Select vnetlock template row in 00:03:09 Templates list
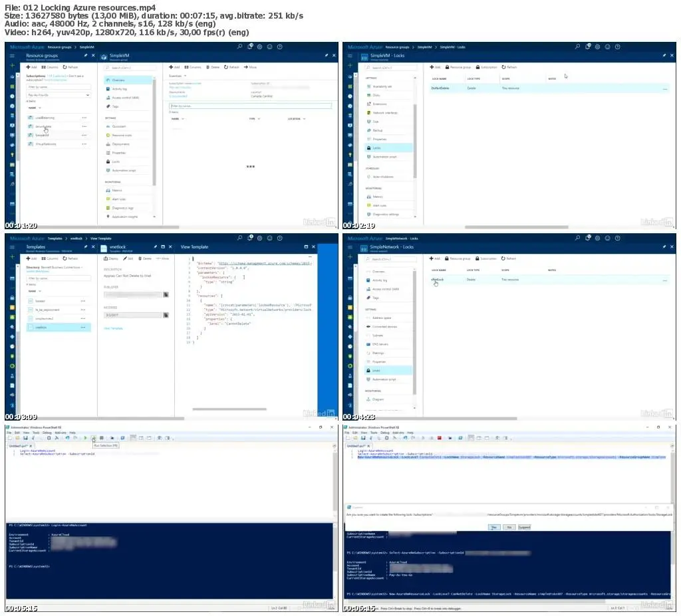This screenshot has width=681, height=616. pyautogui.click(x=59, y=328)
